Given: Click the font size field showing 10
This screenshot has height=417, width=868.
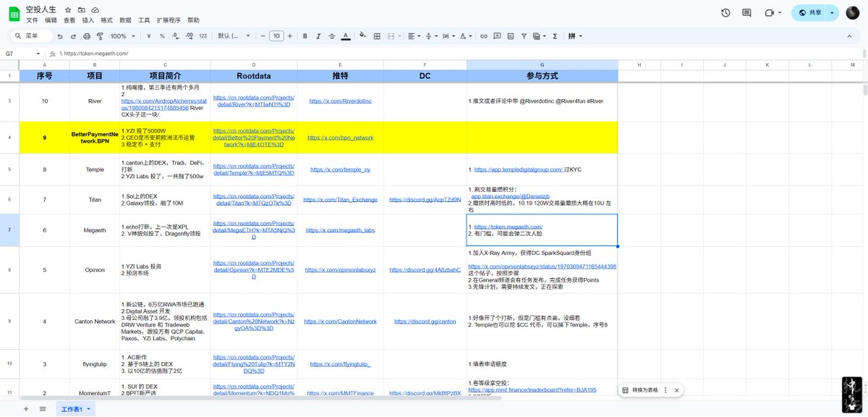Looking at the screenshot, I should [276, 35].
